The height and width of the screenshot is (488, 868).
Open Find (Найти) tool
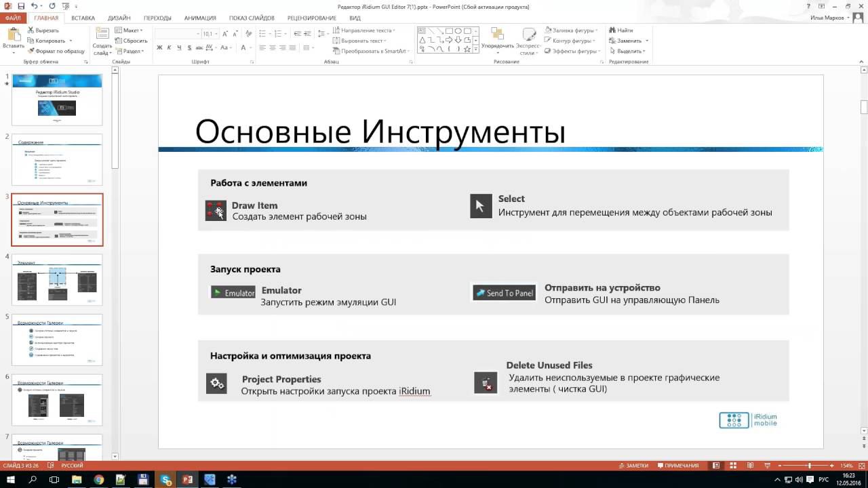tap(621, 30)
